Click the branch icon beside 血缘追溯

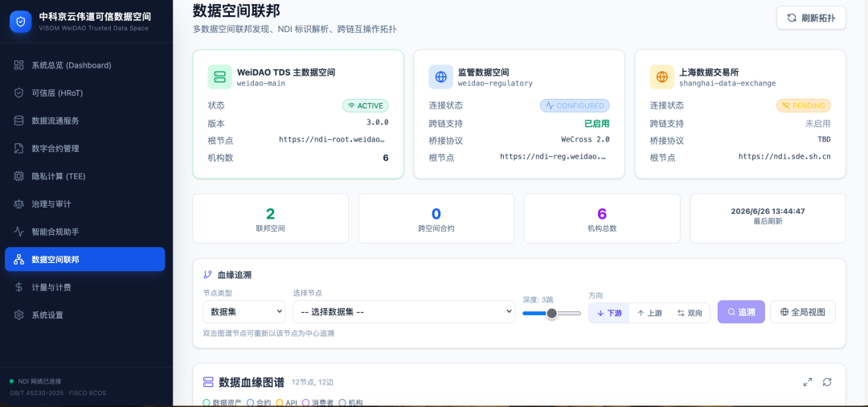point(208,274)
